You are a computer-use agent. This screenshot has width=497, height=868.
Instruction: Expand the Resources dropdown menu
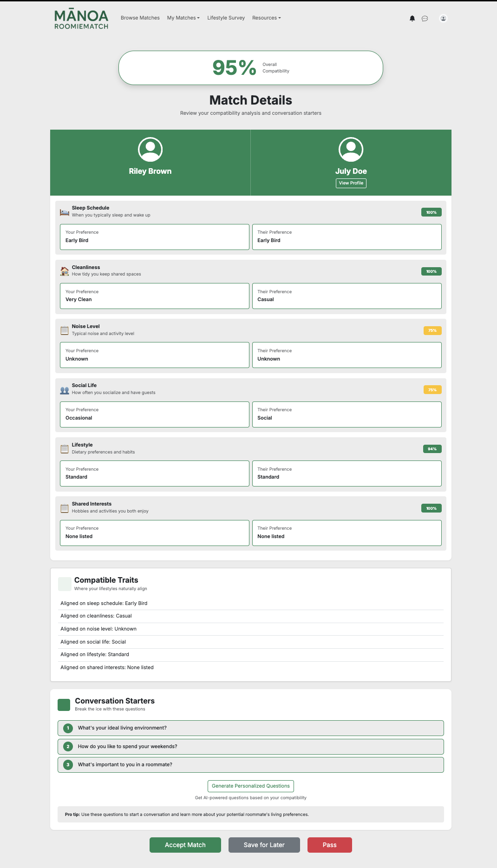[266, 18]
